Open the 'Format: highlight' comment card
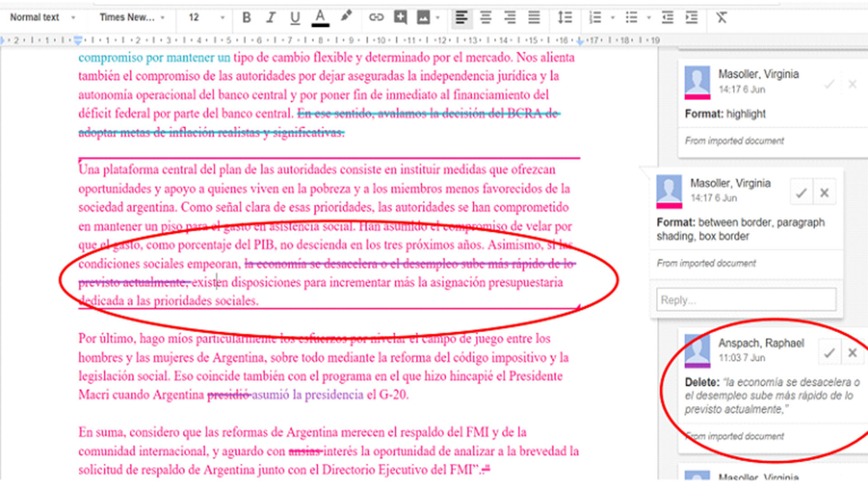The width and height of the screenshot is (868, 488). tap(773, 108)
